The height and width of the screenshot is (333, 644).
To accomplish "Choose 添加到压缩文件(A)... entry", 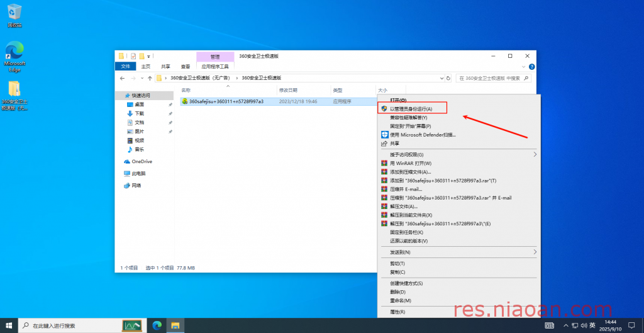I will point(411,172).
